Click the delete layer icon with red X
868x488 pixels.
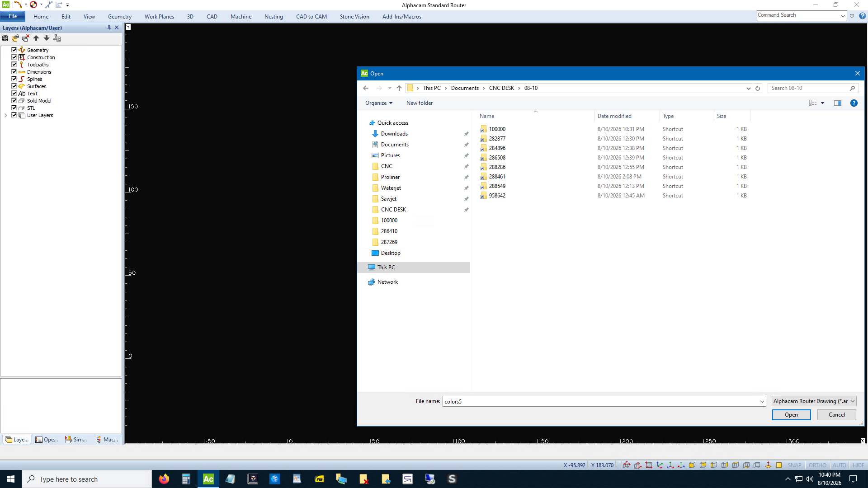coord(26,38)
